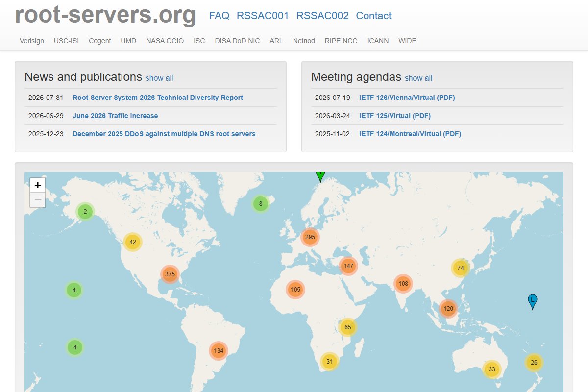Screen dimensions: 588x392
Task: Expand the cluster of 295 servers
Action: coord(310,237)
